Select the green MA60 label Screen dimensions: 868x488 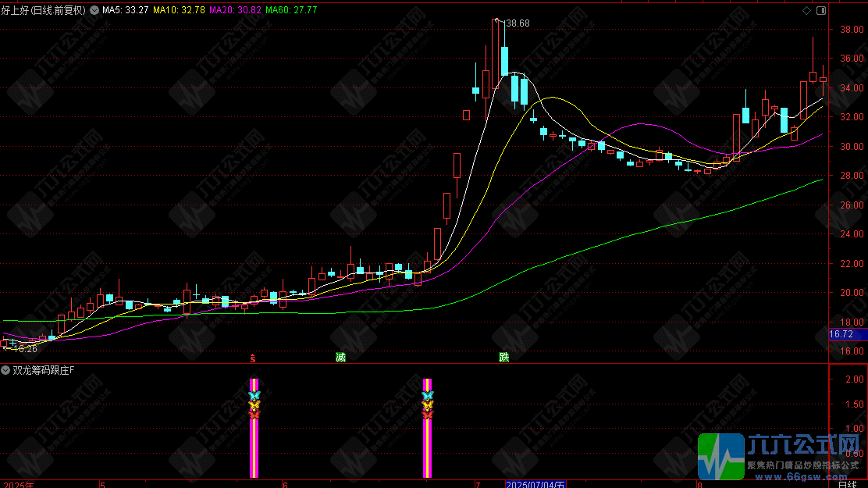tap(291, 10)
